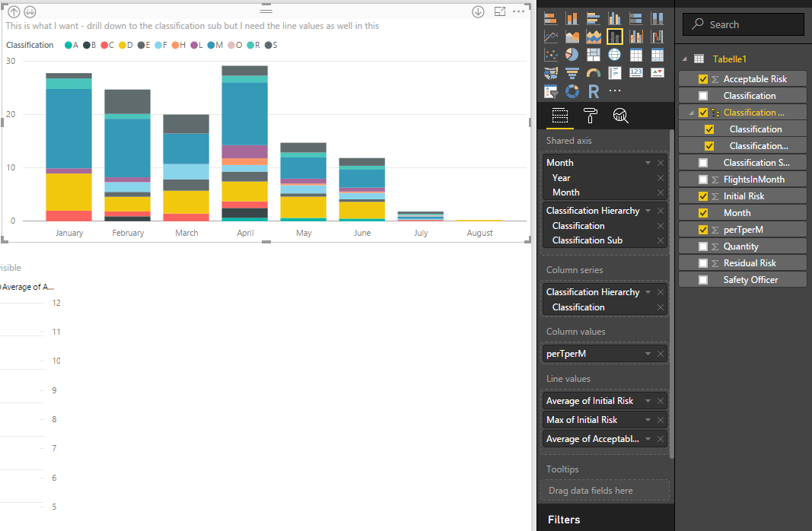
Task: Open chart in focus mode
Action: pyautogui.click(x=500, y=11)
